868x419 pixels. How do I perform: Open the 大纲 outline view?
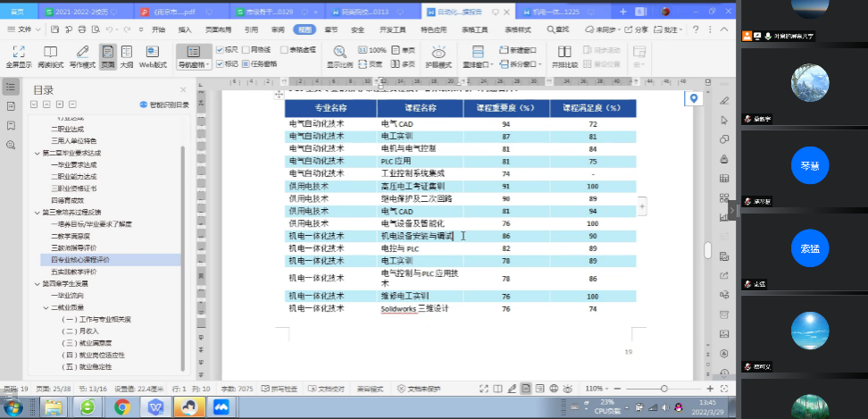(x=127, y=55)
